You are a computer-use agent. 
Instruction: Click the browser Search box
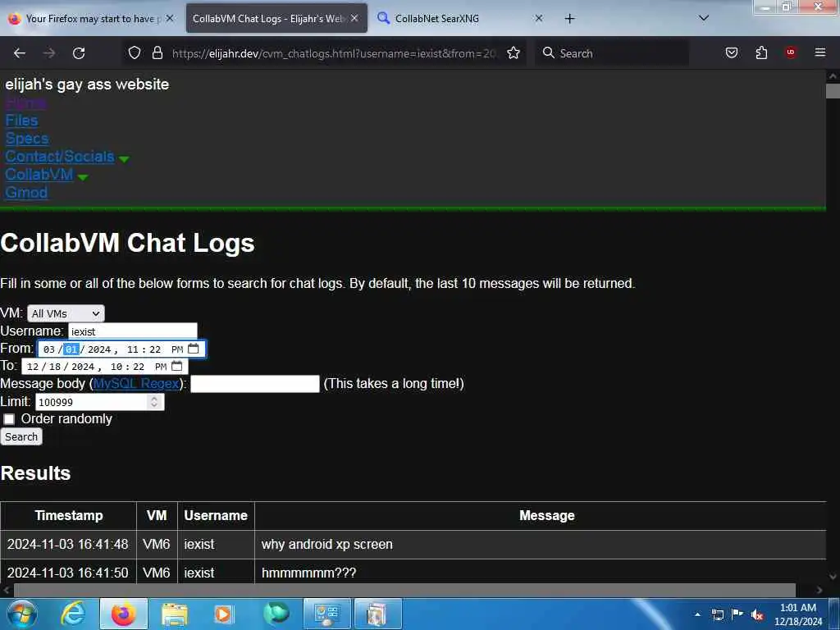[x=610, y=53]
